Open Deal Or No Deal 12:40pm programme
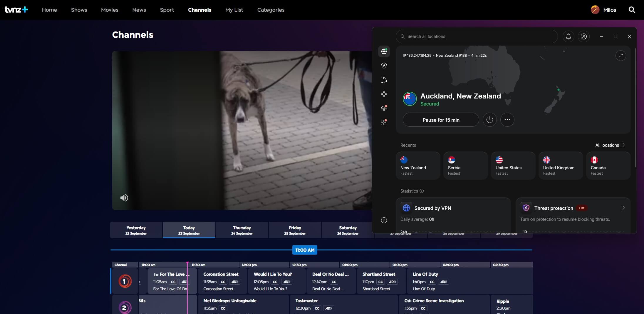This screenshot has width=644, height=314. pyautogui.click(x=331, y=281)
